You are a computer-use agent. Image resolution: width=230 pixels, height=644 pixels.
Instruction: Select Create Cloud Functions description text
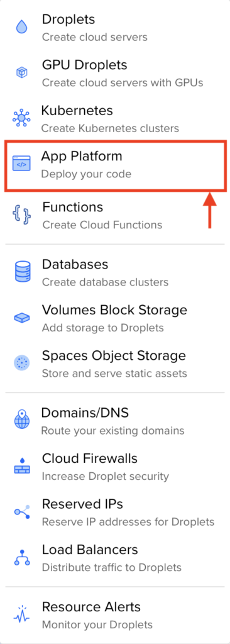tap(102, 225)
